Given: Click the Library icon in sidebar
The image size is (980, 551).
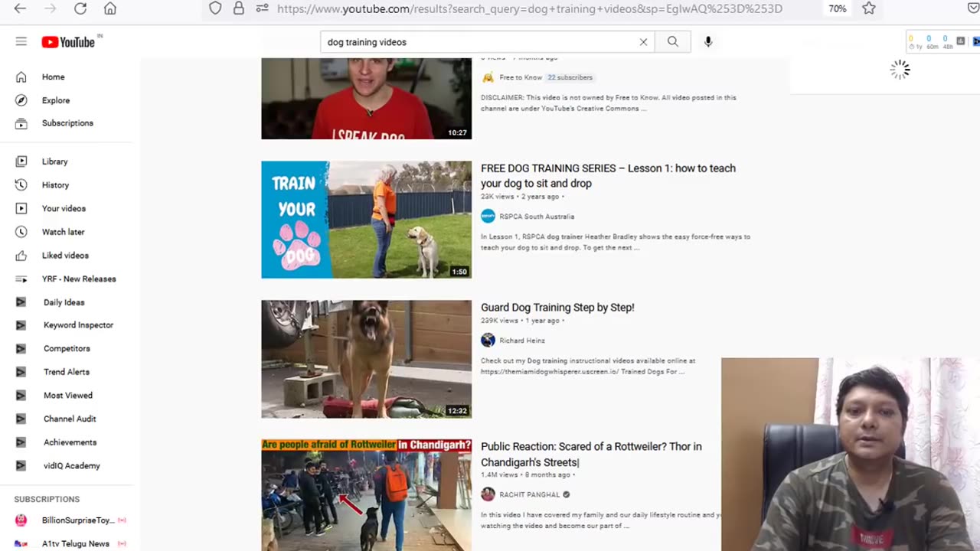Looking at the screenshot, I should (21, 161).
